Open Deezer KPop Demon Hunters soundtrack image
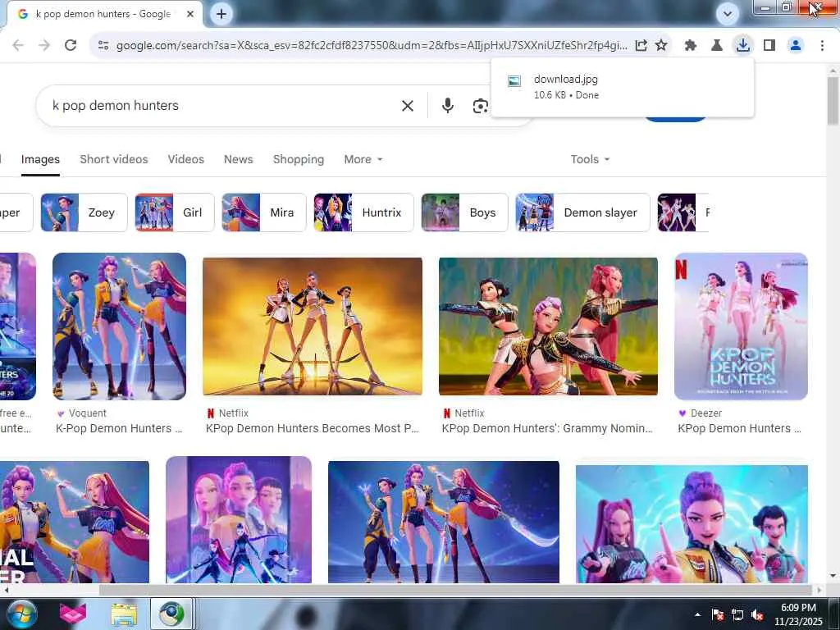840x630 pixels. point(741,326)
